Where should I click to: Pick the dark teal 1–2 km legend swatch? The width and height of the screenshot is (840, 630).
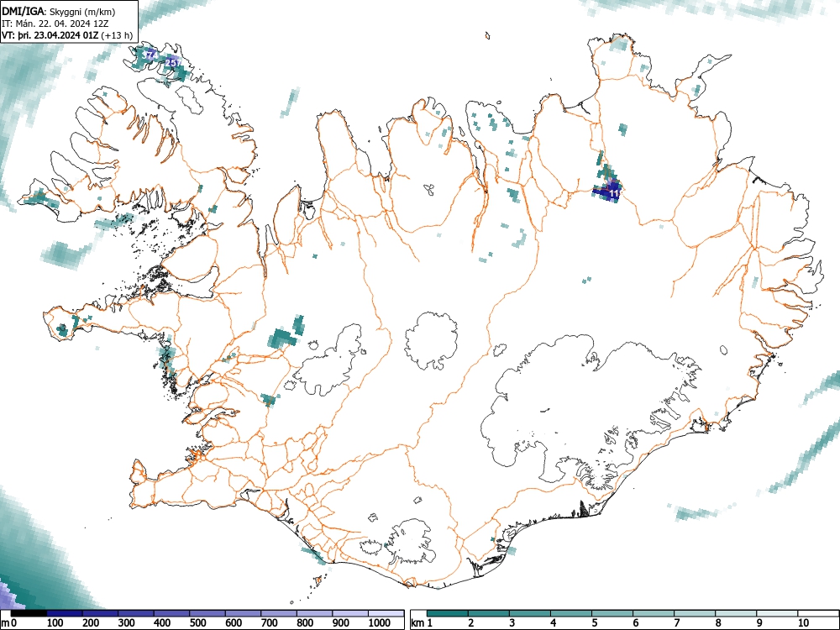448,613
